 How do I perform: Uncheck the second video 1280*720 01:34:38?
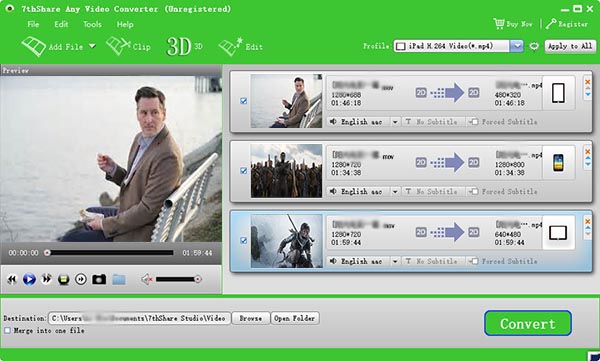pyautogui.click(x=243, y=171)
